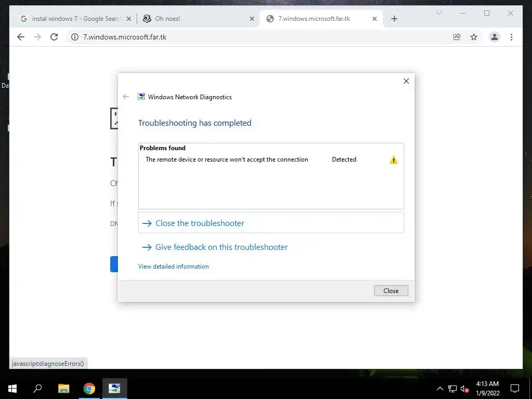Image resolution: width=532 pixels, height=399 pixels.
Task: Open the Chrome profile avatar
Action: [495, 37]
